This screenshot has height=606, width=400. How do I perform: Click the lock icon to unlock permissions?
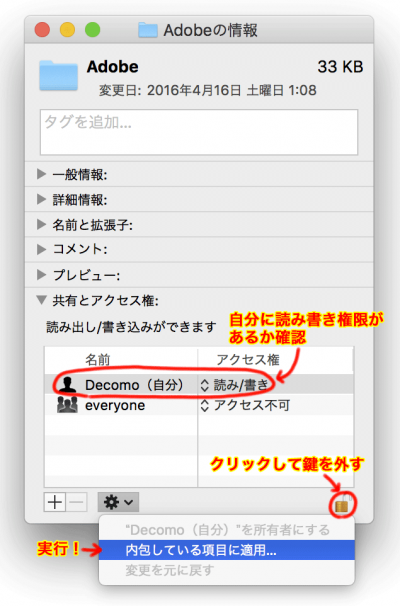(x=342, y=504)
